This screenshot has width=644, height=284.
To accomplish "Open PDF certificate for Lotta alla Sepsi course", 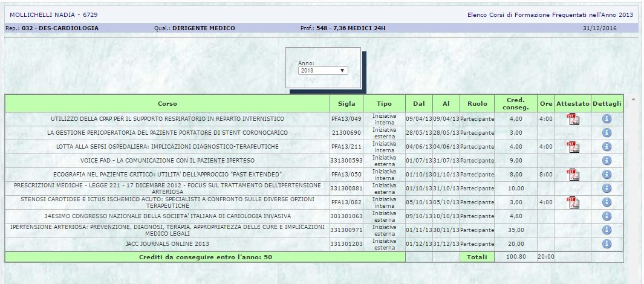I will click(x=572, y=147).
